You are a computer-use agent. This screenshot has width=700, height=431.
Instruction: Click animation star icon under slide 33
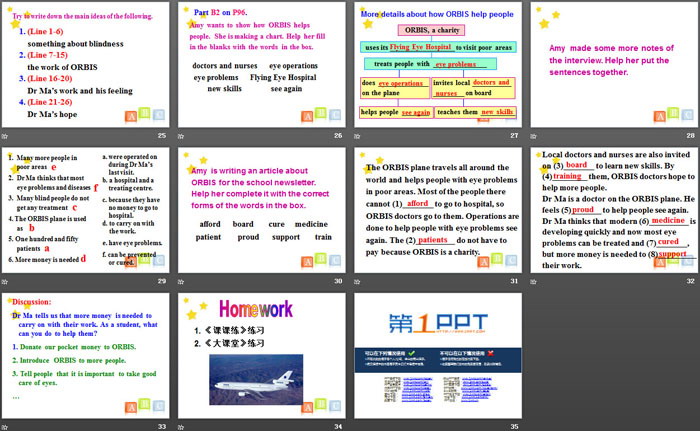click(x=4, y=427)
